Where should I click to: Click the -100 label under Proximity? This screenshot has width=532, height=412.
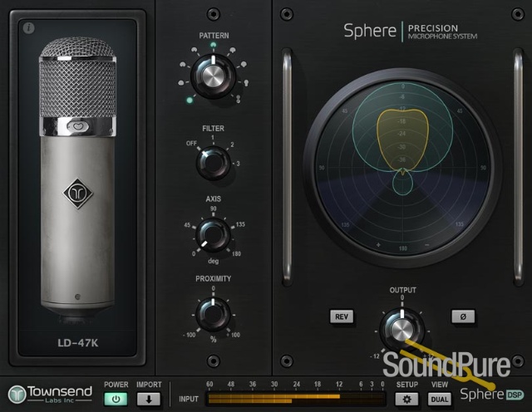pos(190,335)
